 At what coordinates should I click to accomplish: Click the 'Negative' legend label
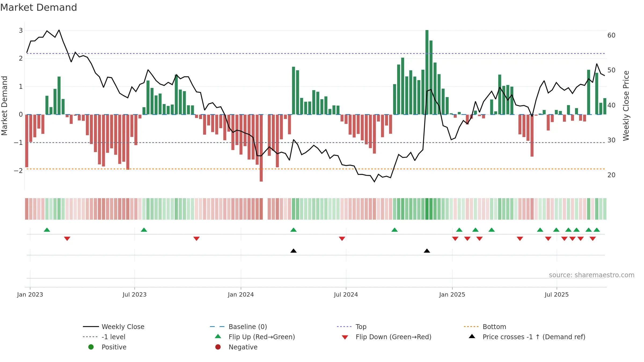click(x=243, y=347)
